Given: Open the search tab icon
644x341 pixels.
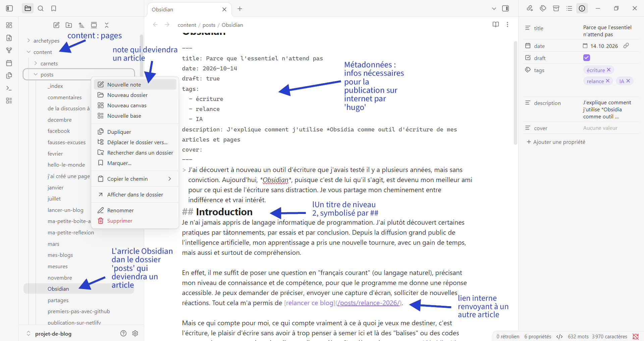Looking at the screenshot, I should point(41,8).
